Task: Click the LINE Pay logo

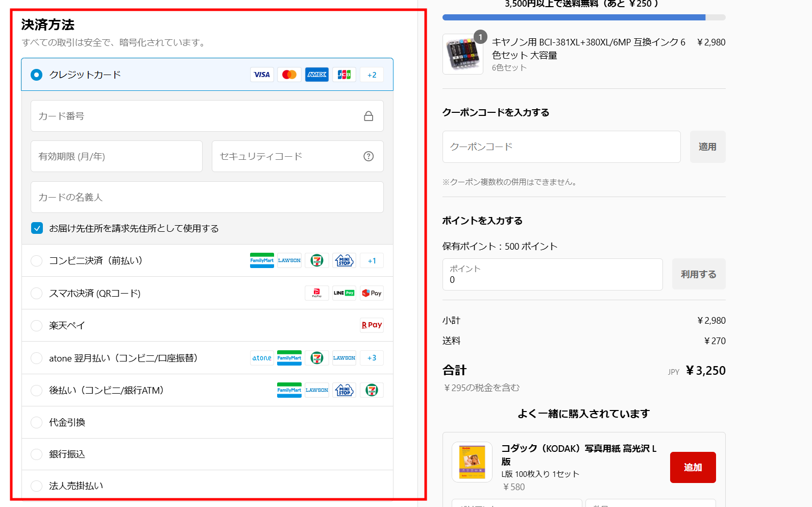Action: (x=344, y=293)
